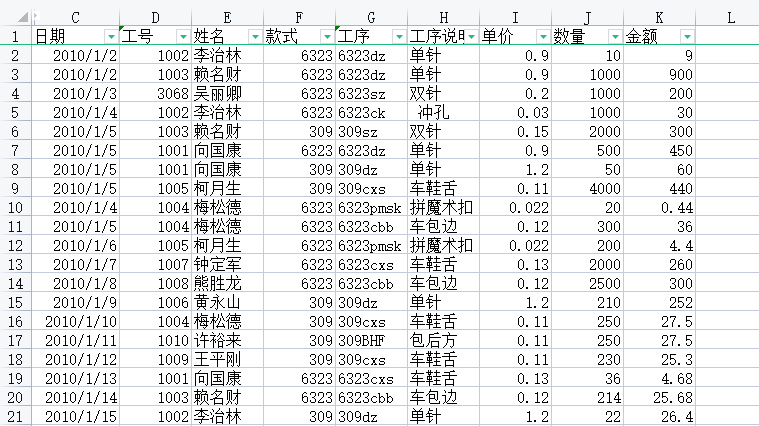Select the row 1 header

(x=15, y=37)
